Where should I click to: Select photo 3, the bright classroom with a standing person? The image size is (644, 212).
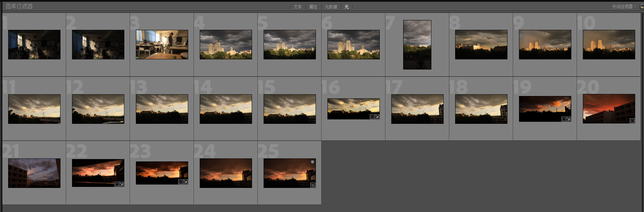(162, 44)
